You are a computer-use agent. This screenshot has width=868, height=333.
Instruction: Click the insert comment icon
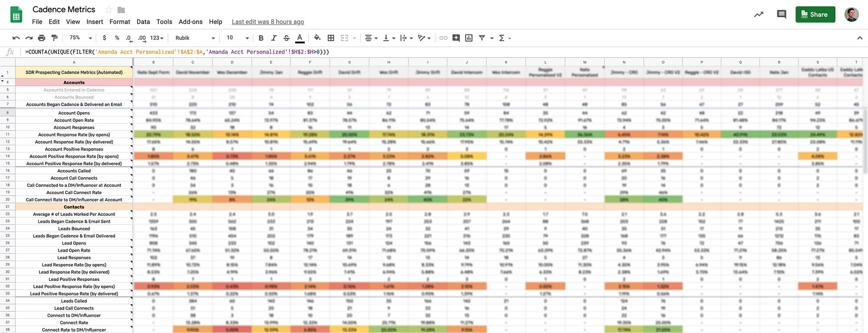[x=456, y=38]
